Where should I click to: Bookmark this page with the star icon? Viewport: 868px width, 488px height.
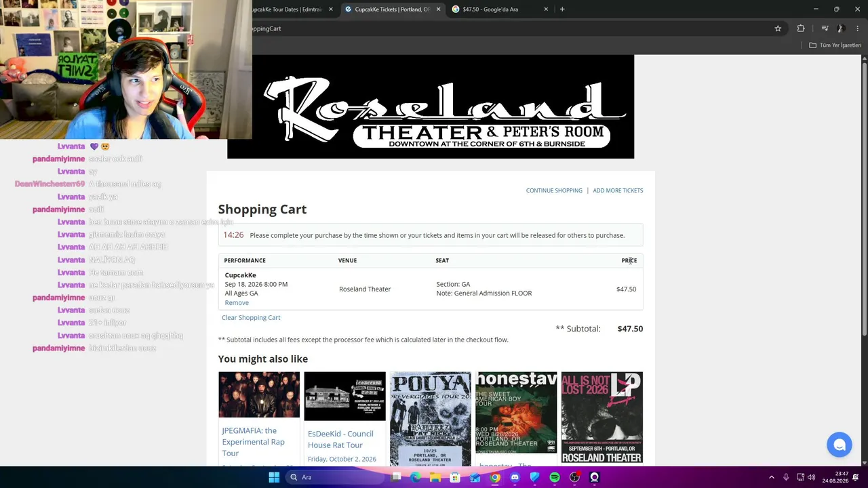[x=778, y=28]
